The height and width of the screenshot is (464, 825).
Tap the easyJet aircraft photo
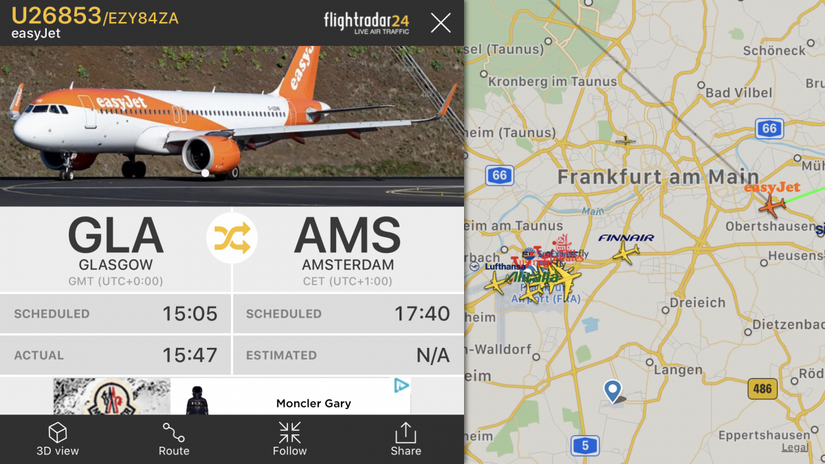232,126
